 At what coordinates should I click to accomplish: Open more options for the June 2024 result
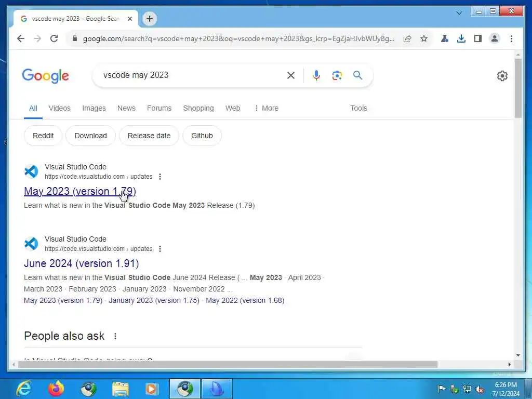coord(160,249)
